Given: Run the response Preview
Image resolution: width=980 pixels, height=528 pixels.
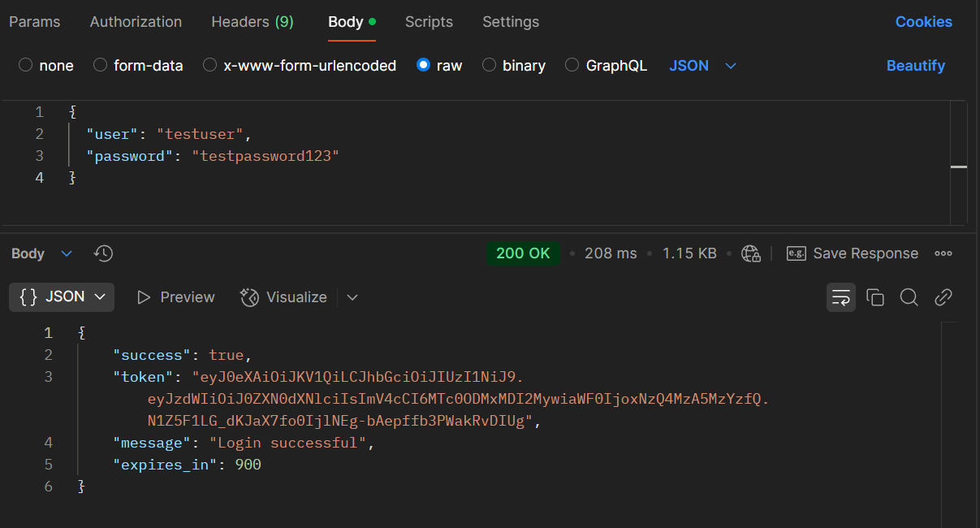Looking at the screenshot, I should point(175,297).
